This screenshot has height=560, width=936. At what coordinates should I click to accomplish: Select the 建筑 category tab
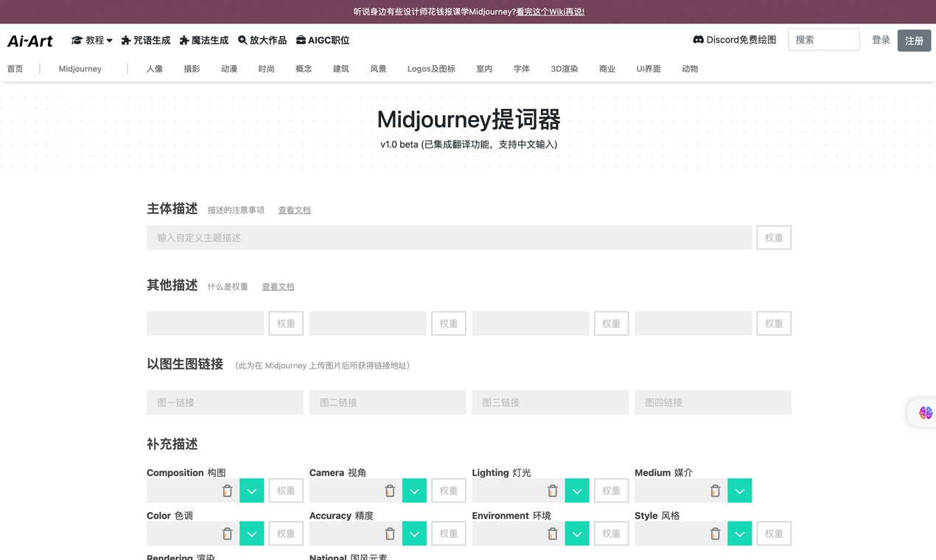(x=341, y=69)
